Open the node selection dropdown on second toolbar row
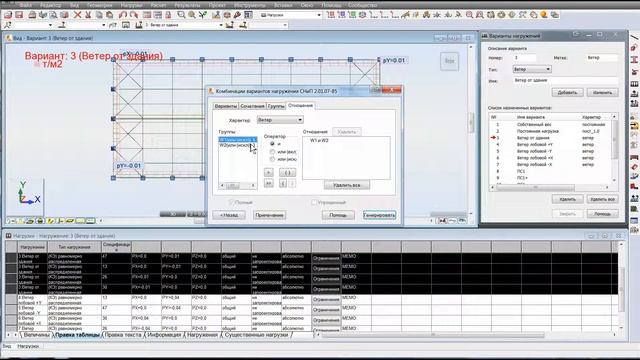 pyautogui.click(x=33, y=25)
